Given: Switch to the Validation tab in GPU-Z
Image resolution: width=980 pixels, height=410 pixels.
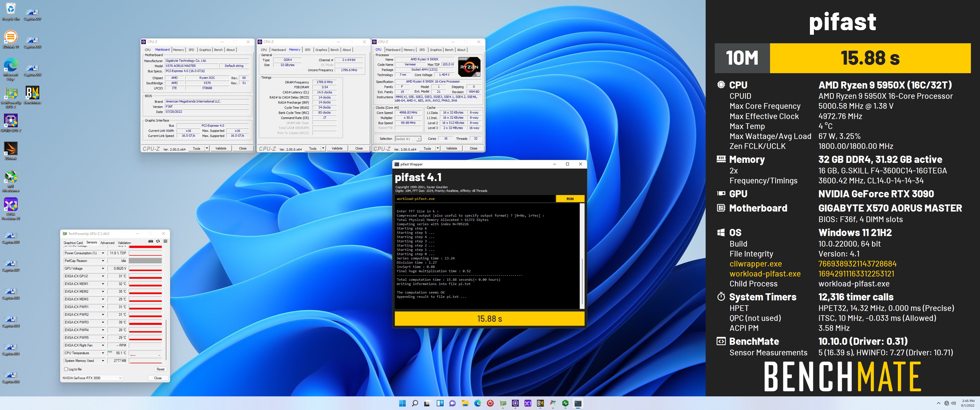Looking at the screenshot, I should (x=124, y=243).
